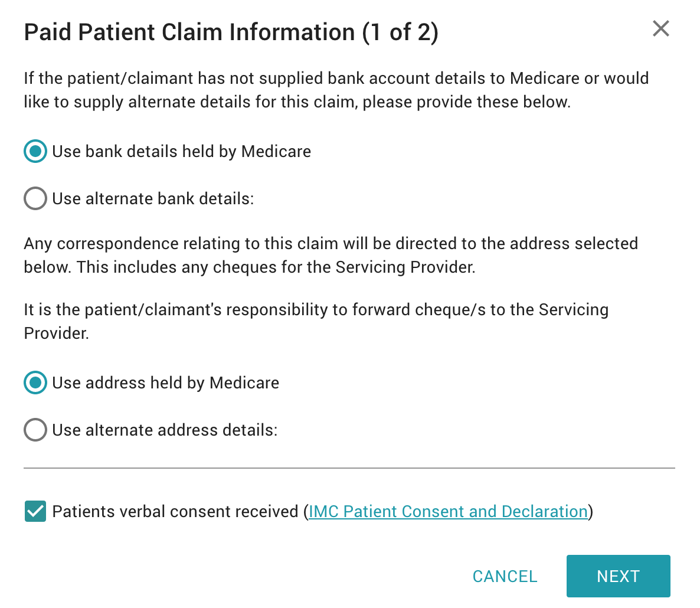Click the 'Use bank details held by Medicare' label

click(181, 152)
